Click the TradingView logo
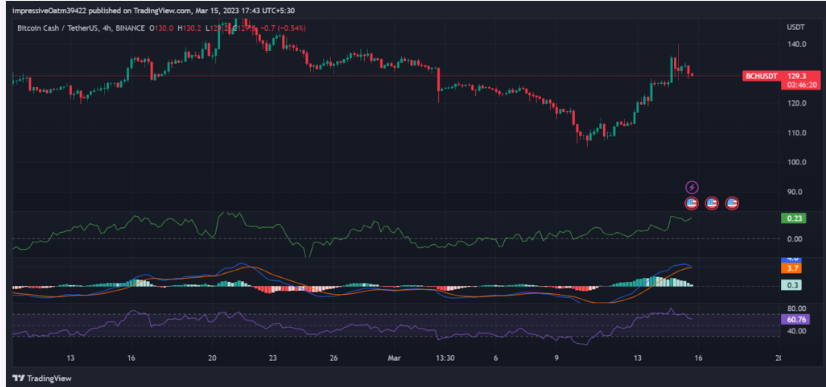The width and height of the screenshot is (826, 387). click(x=42, y=378)
